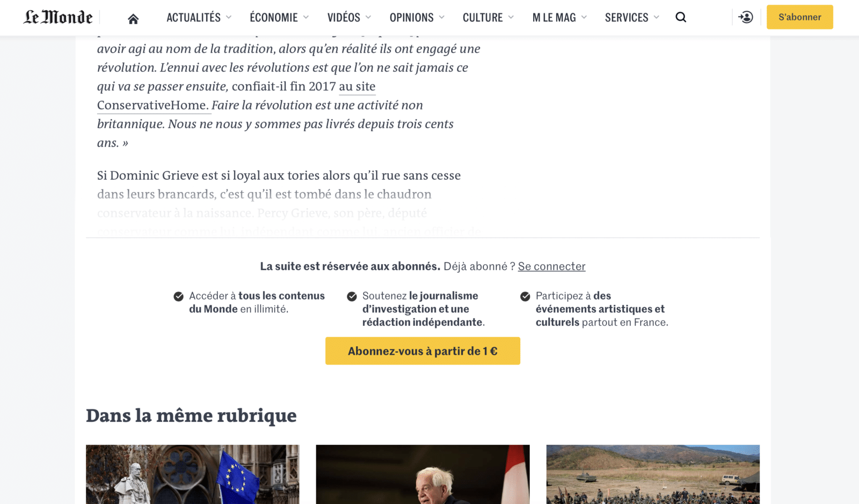Click the yellow S'abonner button

[x=799, y=17]
